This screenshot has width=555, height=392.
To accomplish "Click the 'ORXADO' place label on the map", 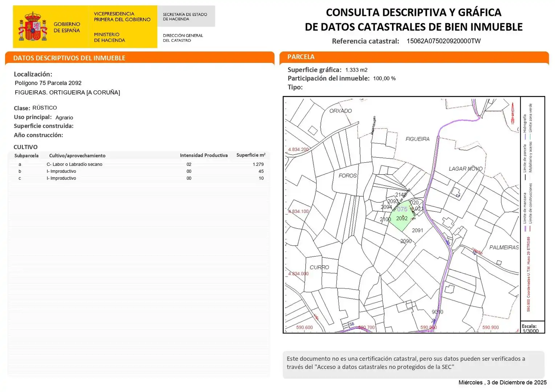I will tap(340, 111).
